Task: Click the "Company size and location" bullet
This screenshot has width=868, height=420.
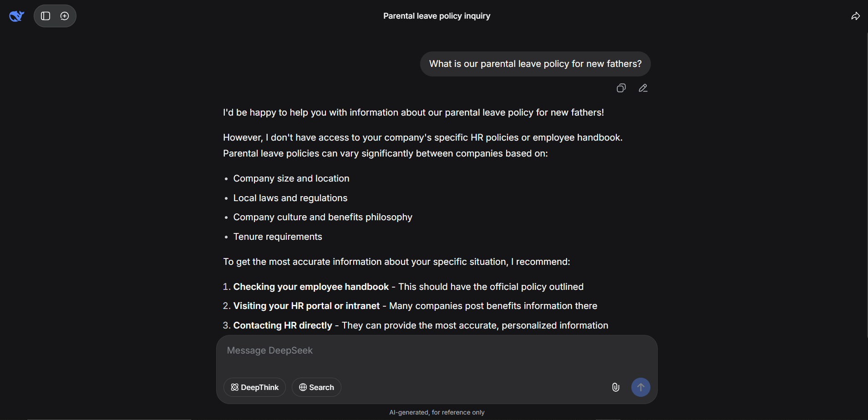Action: [291, 178]
